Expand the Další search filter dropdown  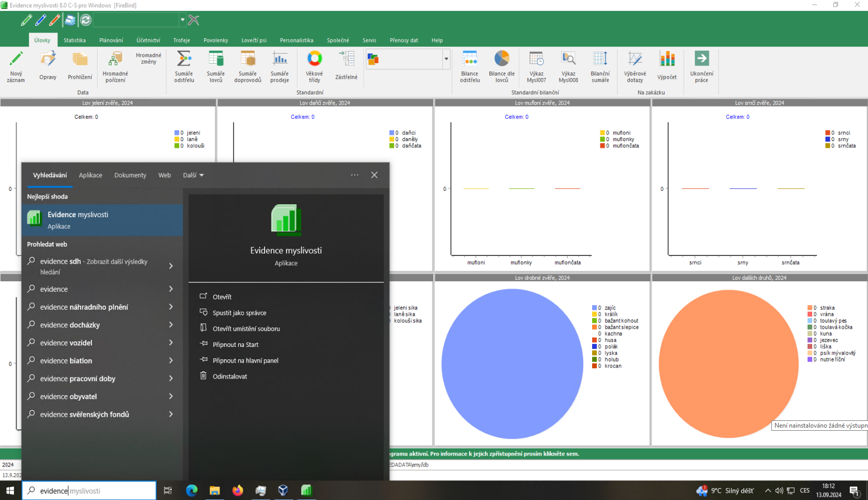[x=193, y=175]
